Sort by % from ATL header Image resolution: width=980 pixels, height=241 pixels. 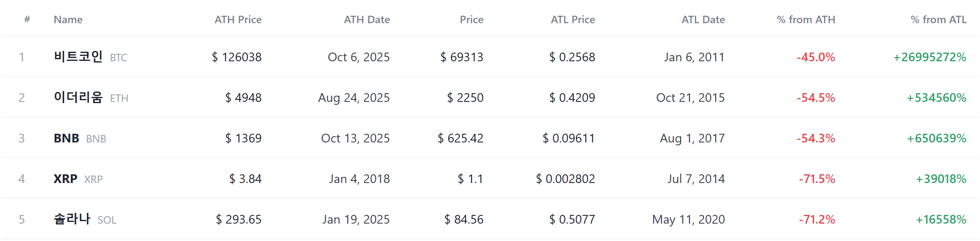(939, 19)
